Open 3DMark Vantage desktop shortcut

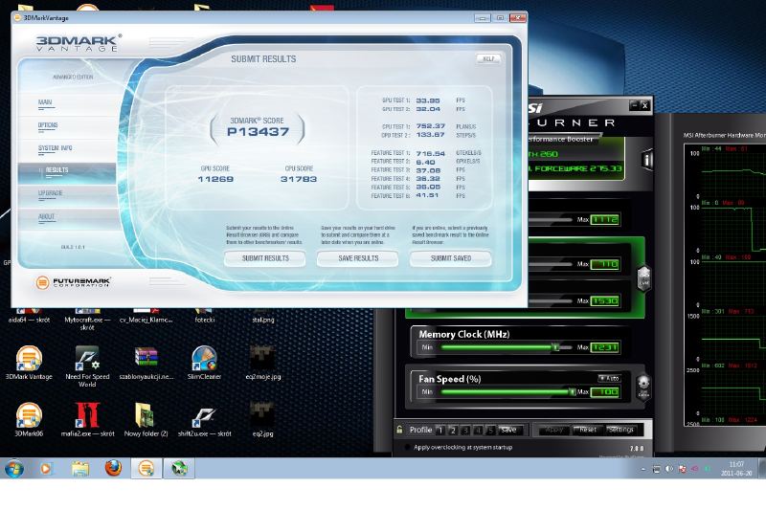coord(29,363)
